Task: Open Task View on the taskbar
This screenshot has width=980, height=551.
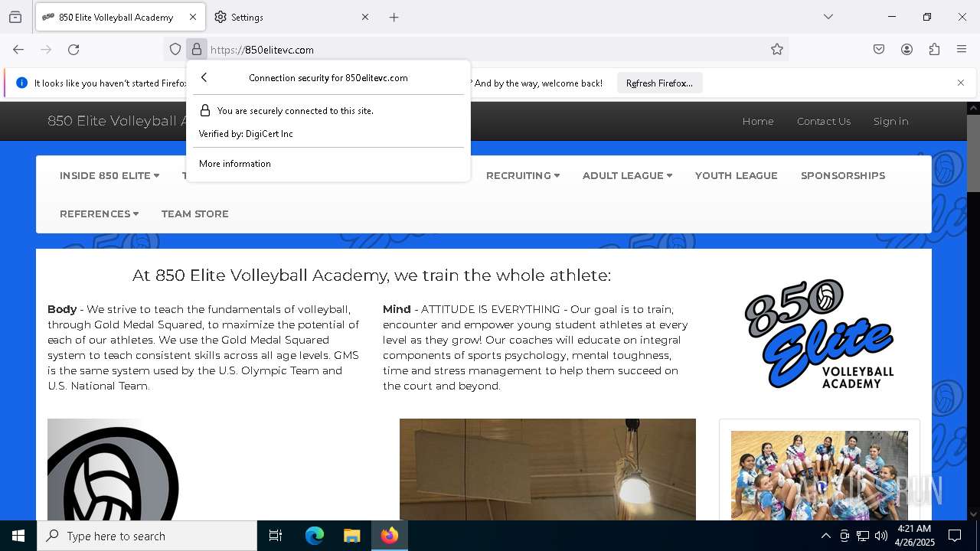Action: tap(276, 536)
